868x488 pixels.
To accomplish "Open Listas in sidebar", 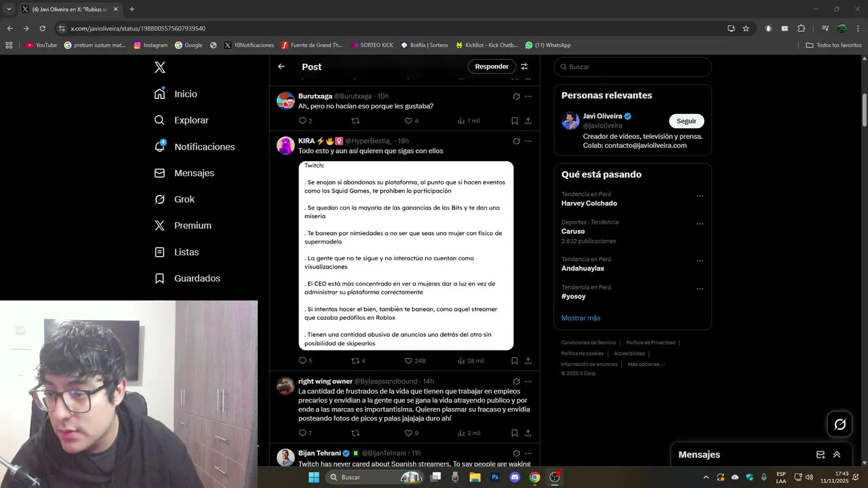I will (x=176, y=251).
